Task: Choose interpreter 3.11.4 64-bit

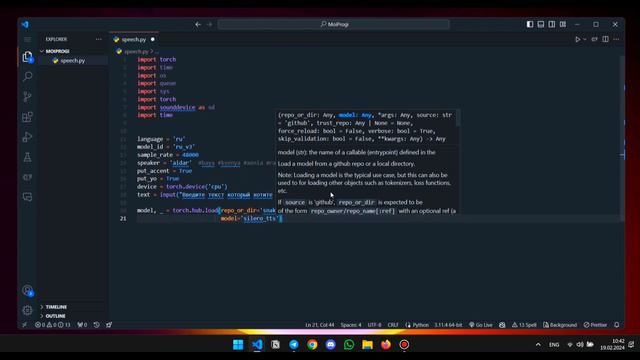Action: pyautogui.click(x=448, y=325)
